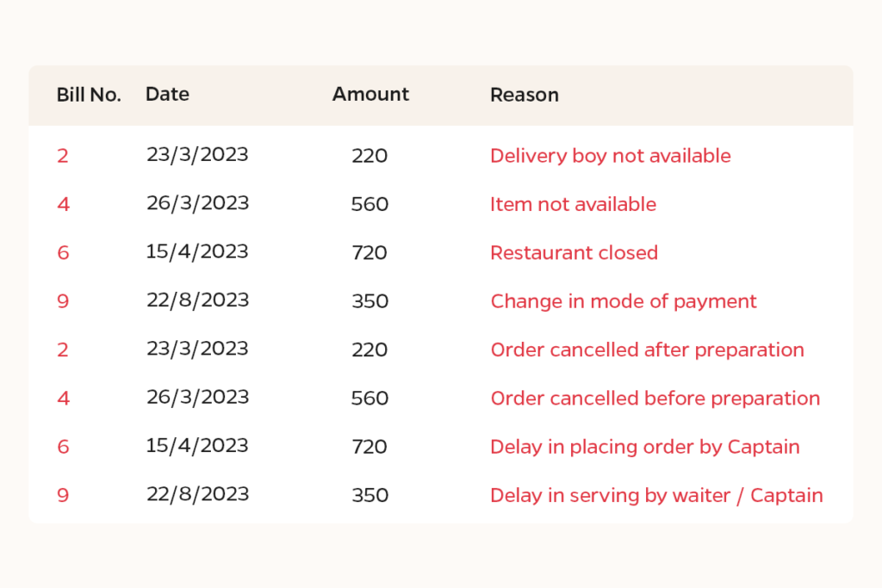Click the Amount column header
The image size is (882, 588).
point(370,94)
